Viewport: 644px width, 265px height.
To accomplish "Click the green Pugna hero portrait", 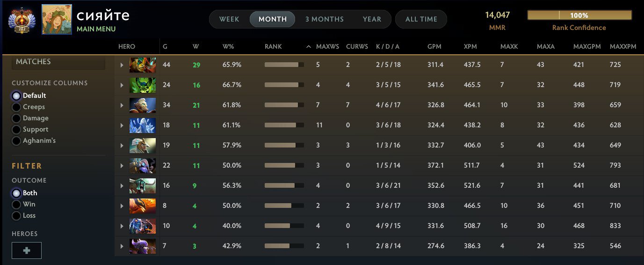I will point(143,85).
